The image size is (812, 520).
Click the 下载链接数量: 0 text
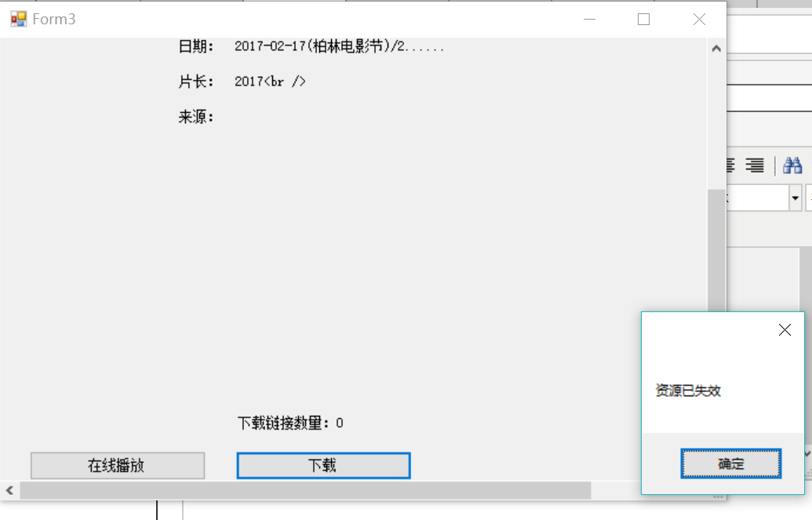pos(290,424)
